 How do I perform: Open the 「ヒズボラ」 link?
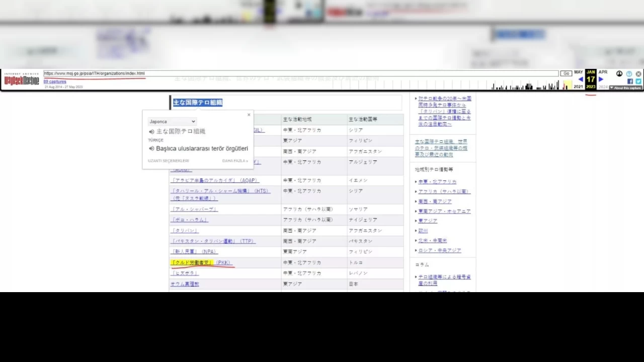pos(185,273)
